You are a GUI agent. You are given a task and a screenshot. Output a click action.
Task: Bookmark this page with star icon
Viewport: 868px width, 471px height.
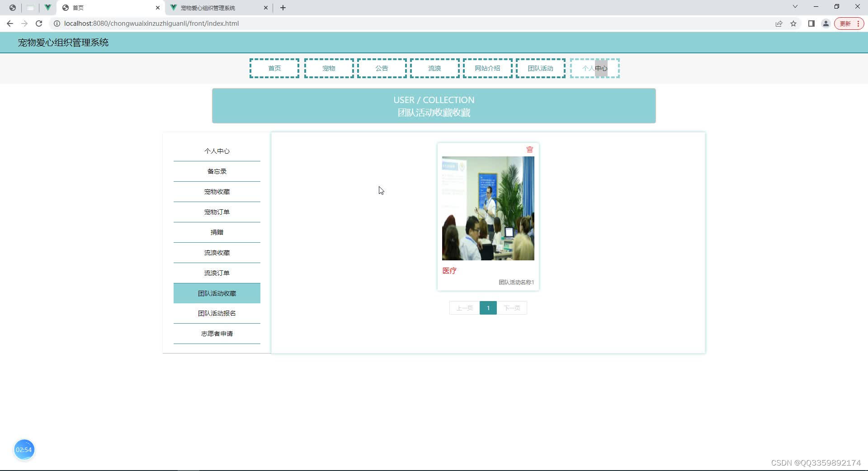click(793, 24)
